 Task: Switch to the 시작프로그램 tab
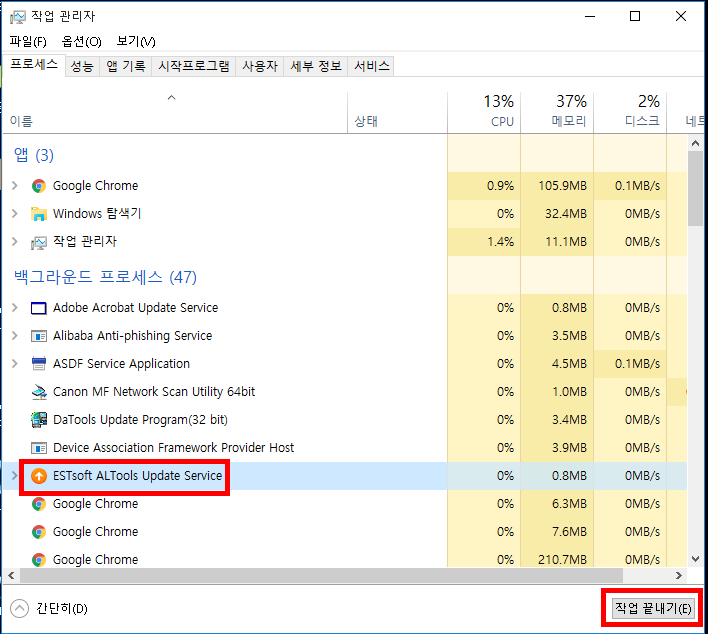(x=194, y=66)
